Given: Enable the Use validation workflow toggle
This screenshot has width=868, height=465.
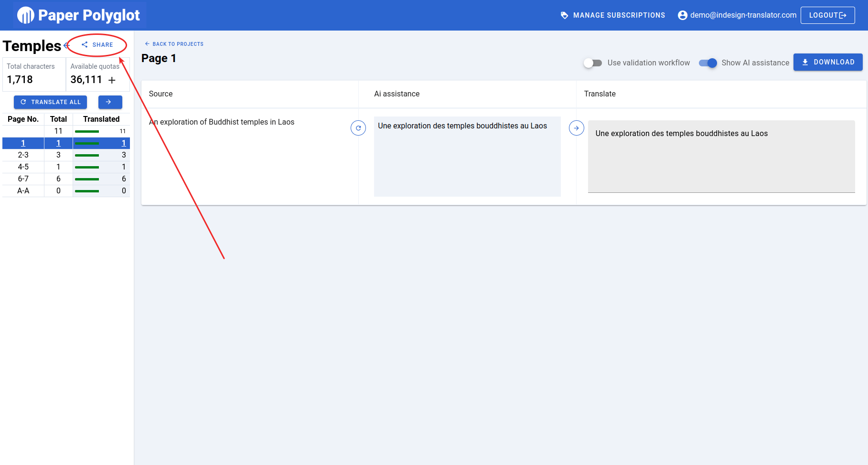Looking at the screenshot, I should (x=592, y=63).
